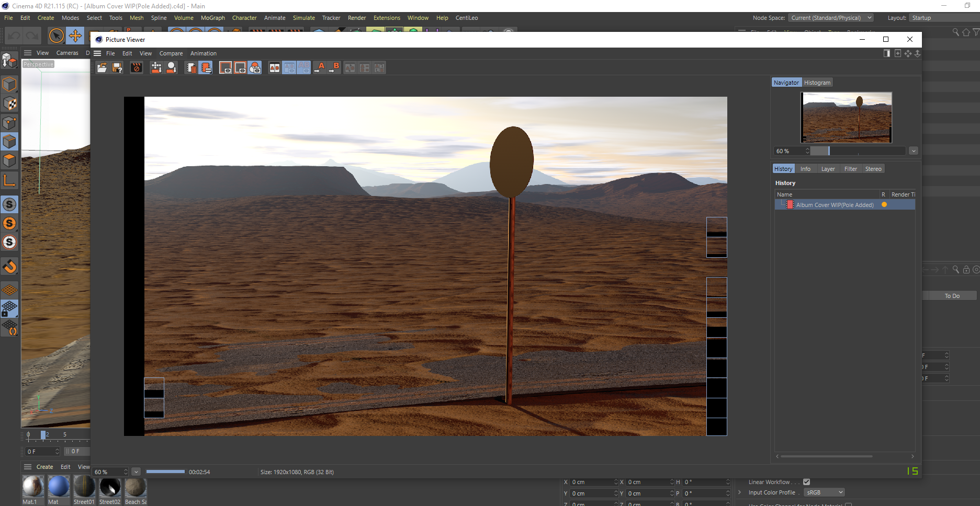Select Polygons mode icon
This screenshot has width=980, height=506.
[x=9, y=161]
